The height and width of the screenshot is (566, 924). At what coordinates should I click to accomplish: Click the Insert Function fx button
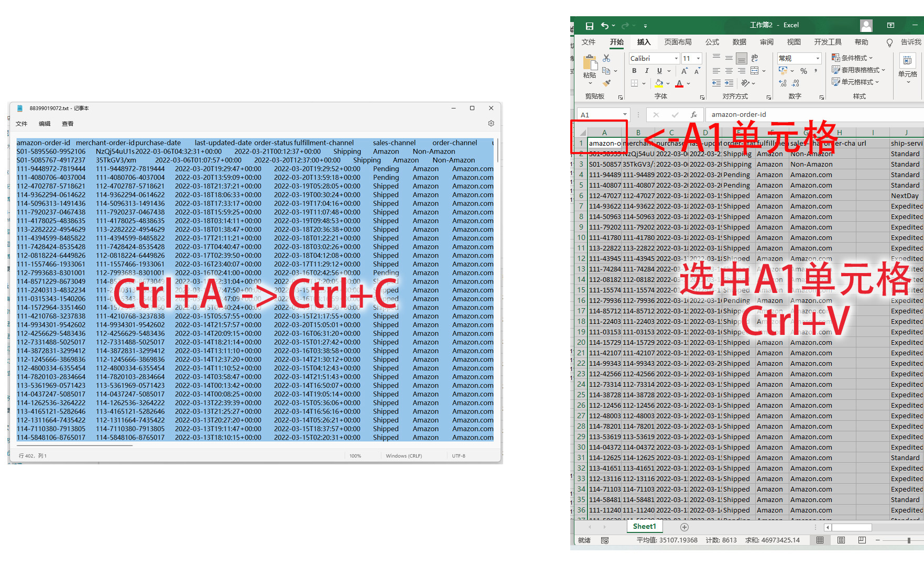tap(693, 115)
